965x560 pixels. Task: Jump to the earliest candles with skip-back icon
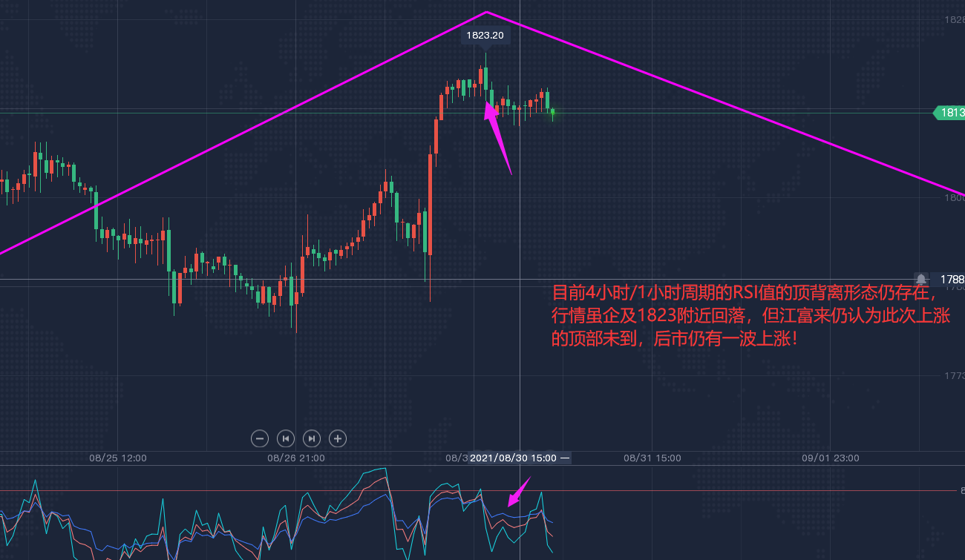pyautogui.click(x=286, y=438)
